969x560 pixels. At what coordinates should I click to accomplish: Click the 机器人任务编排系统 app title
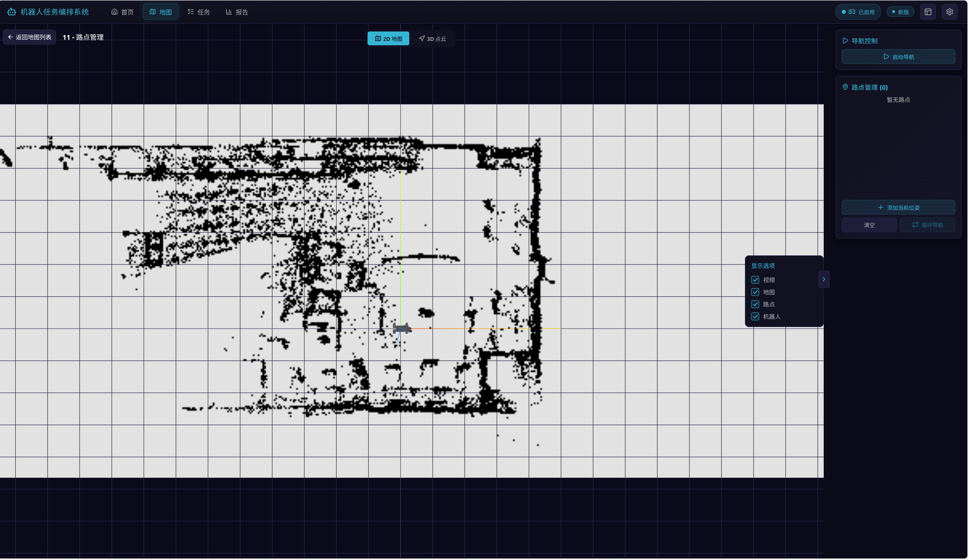tap(55, 12)
